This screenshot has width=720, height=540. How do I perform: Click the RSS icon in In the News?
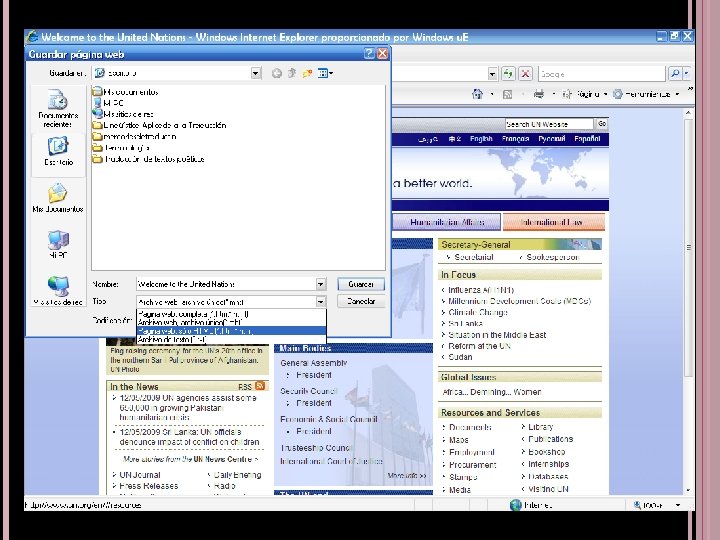coord(260,386)
